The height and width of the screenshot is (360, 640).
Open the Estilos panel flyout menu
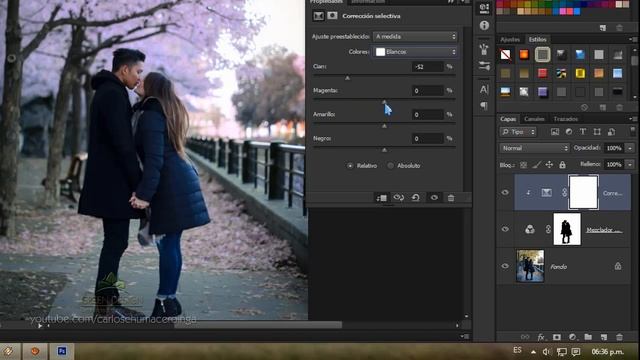(x=632, y=40)
